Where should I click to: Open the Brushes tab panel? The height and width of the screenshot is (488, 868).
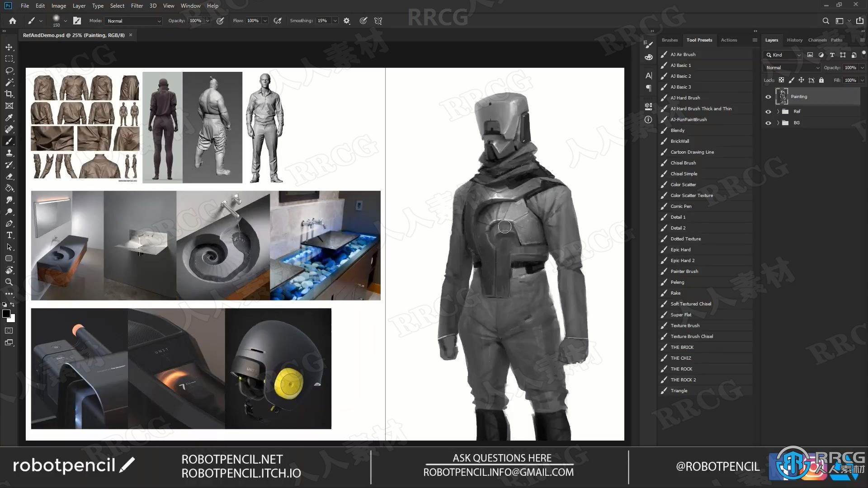pyautogui.click(x=670, y=40)
